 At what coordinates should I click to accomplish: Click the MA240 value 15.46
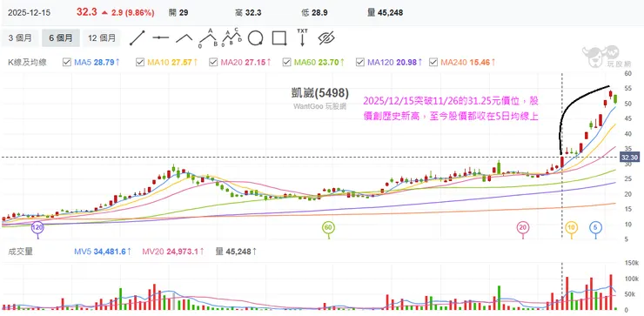(x=480, y=63)
